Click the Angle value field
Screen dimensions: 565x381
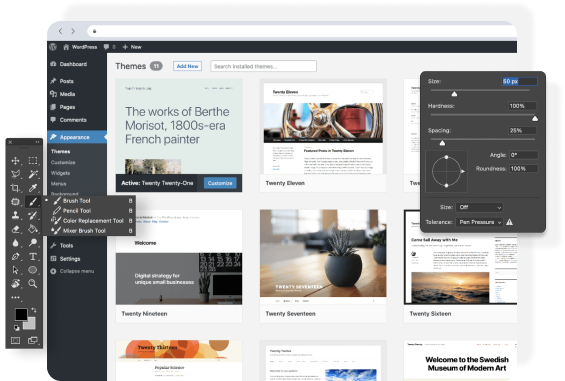pyautogui.click(x=524, y=155)
